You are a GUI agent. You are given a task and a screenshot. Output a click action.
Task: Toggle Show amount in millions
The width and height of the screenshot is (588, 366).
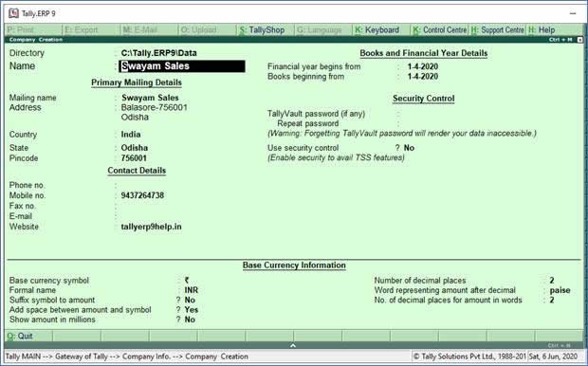point(190,320)
